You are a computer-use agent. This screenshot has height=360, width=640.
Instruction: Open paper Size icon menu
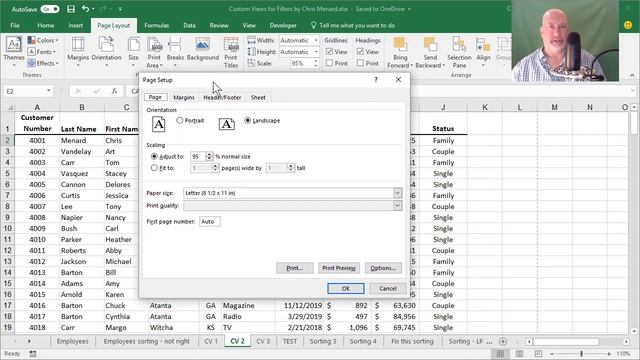click(x=133, y=45)
